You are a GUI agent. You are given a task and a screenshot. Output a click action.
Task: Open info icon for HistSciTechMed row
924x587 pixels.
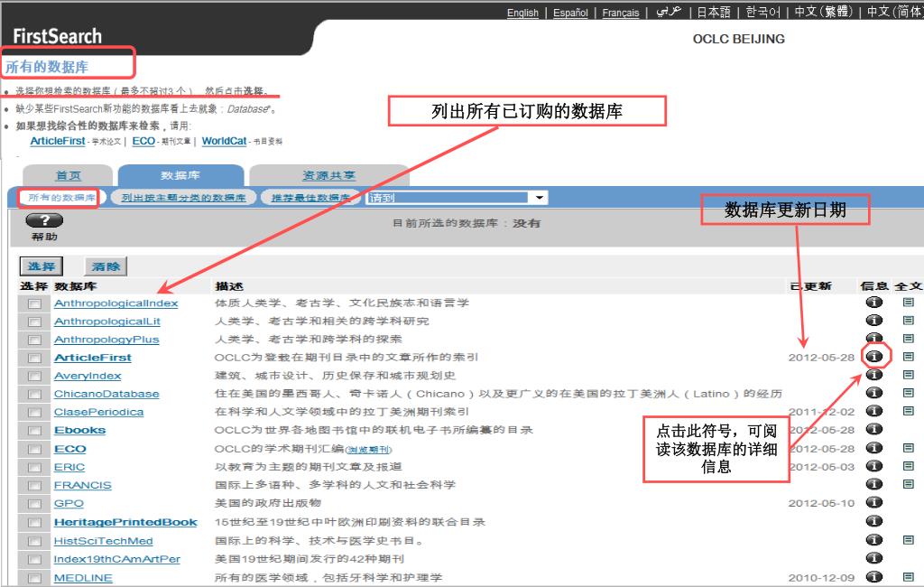click(873, 540)
